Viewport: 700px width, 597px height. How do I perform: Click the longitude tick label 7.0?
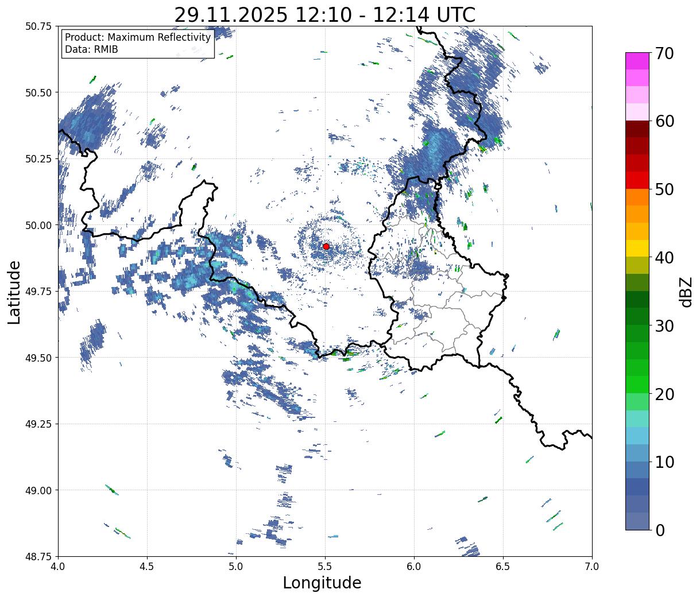[x=592, y=566]
